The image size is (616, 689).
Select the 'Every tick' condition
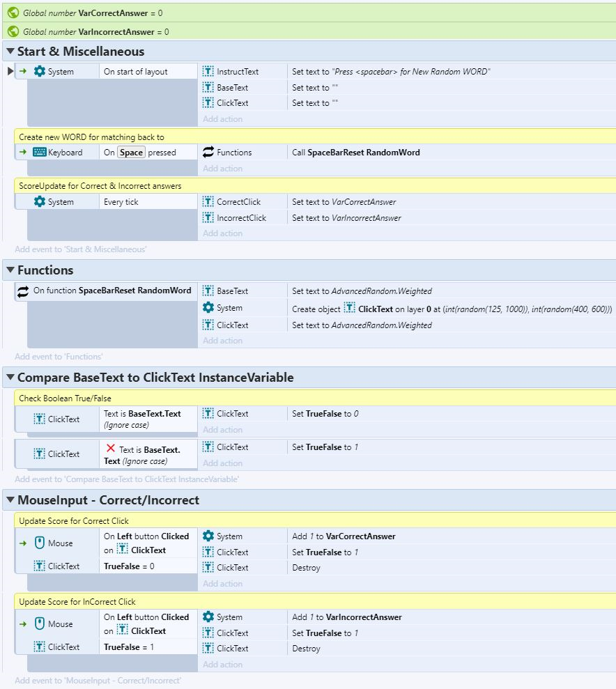point(121,202)
